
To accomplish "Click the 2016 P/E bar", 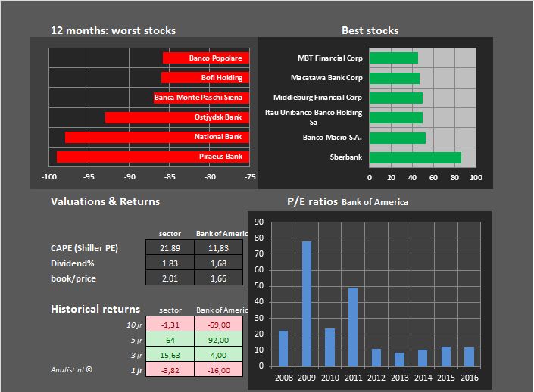I will coord(470,357).
